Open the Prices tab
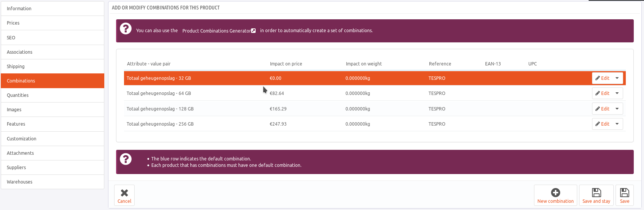This screenshot has height=210, width=644. (52, 23)
